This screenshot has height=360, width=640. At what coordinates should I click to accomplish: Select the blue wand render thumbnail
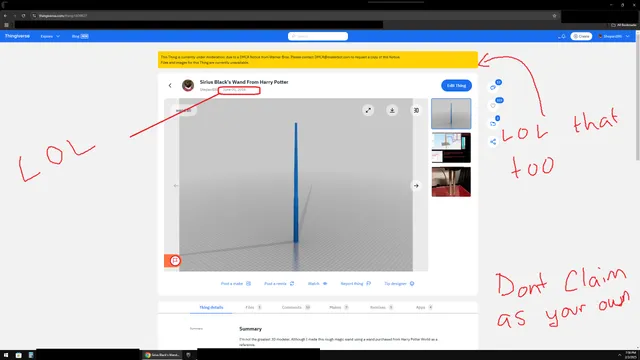[x=451, y=113]
